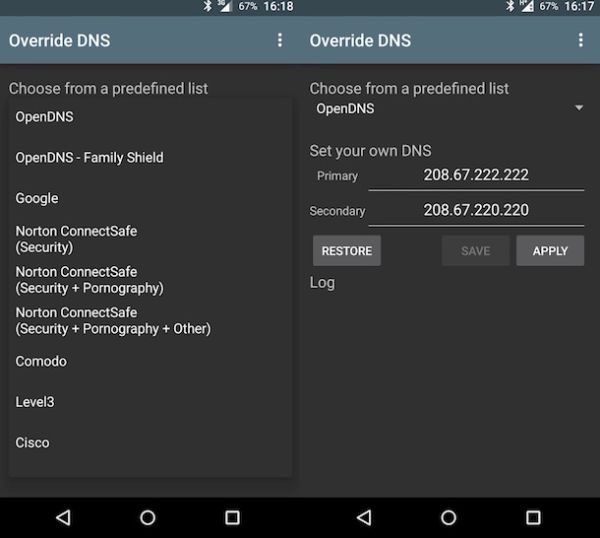Select Cisco DNS entry
This screenshot has height=538, width=600.
point(32,442)
